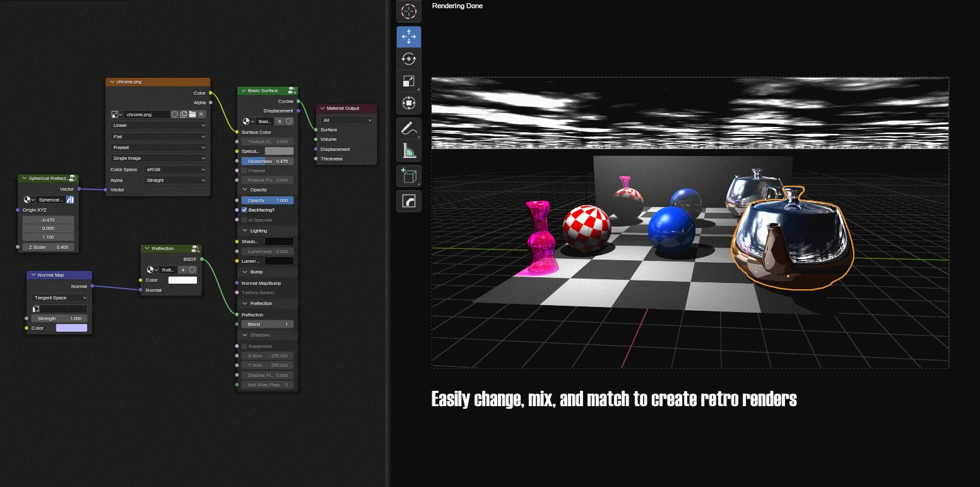Select the Tweak tool at the toolbar top
The height and width of the screenshot is (487, 980).
[409, 11]
